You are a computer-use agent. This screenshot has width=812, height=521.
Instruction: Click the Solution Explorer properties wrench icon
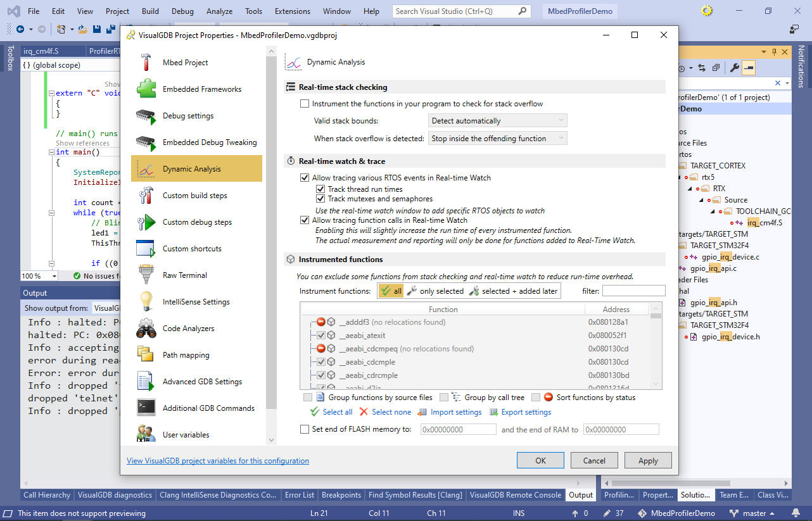click(735, 68)
